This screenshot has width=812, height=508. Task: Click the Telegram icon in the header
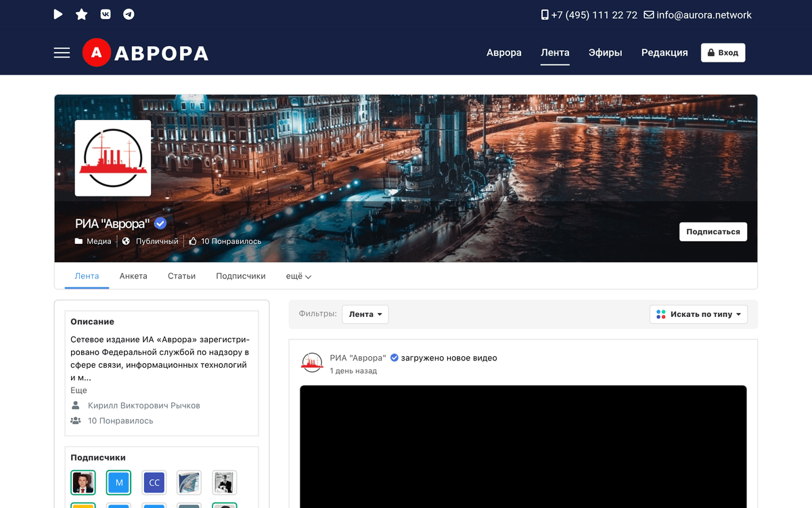[x=128, y=14]
